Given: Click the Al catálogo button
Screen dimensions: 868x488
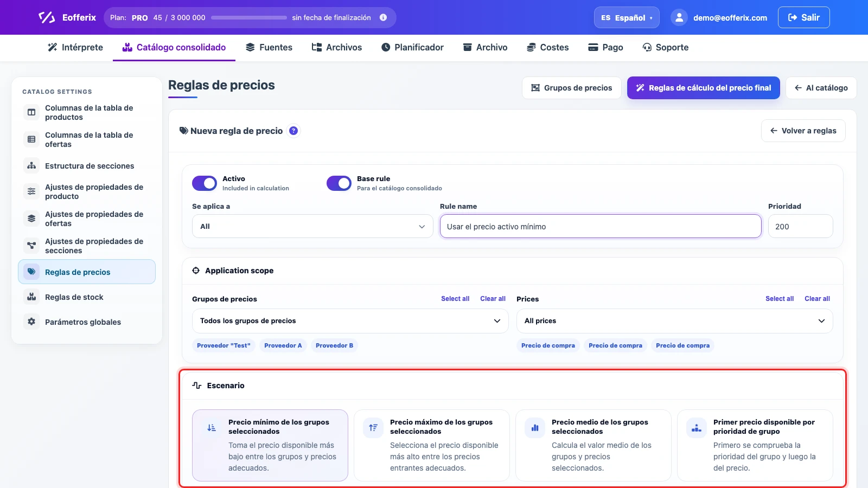Looking at the screenshot, I should (821, 88).
